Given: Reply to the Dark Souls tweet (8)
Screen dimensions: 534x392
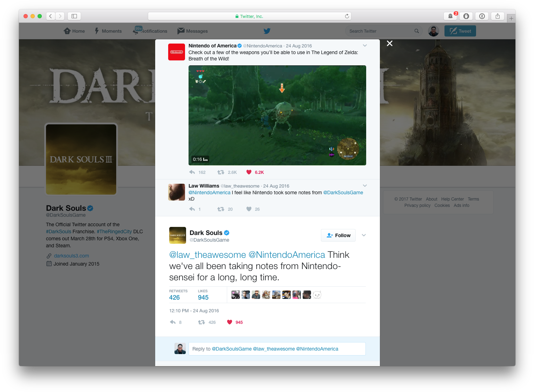Looking at the screenshot, I should coord(173,322).
